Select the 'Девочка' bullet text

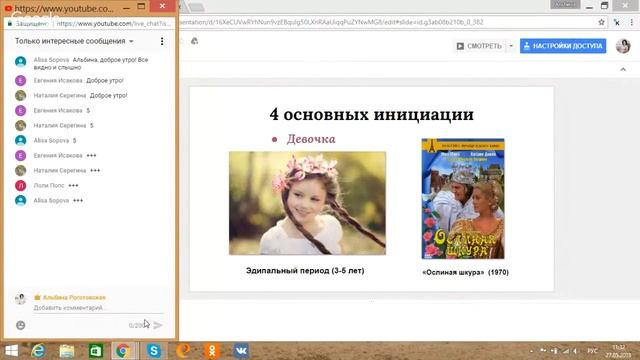pyautogui.click(x=311, y=139)
